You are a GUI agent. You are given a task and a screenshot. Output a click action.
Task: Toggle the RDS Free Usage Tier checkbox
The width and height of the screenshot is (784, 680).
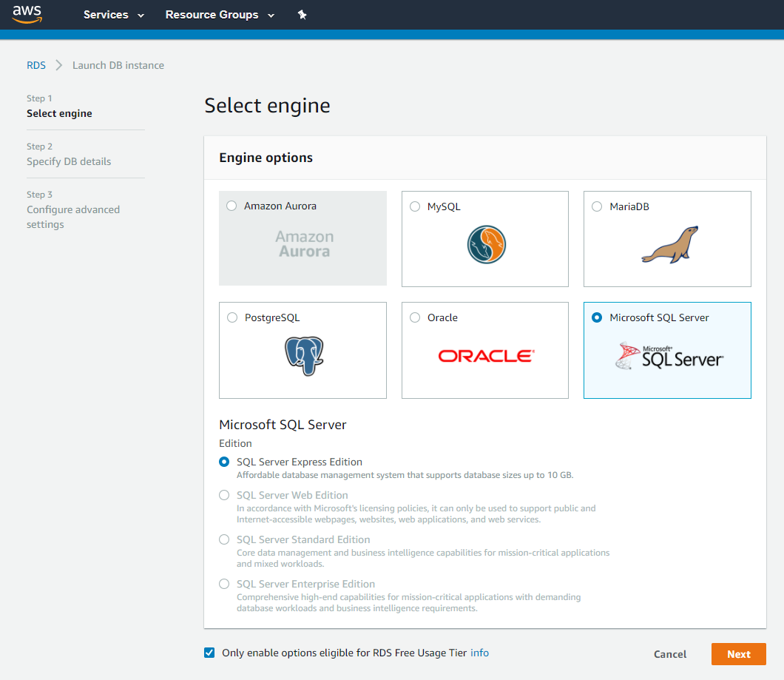[x=209, y=653]
